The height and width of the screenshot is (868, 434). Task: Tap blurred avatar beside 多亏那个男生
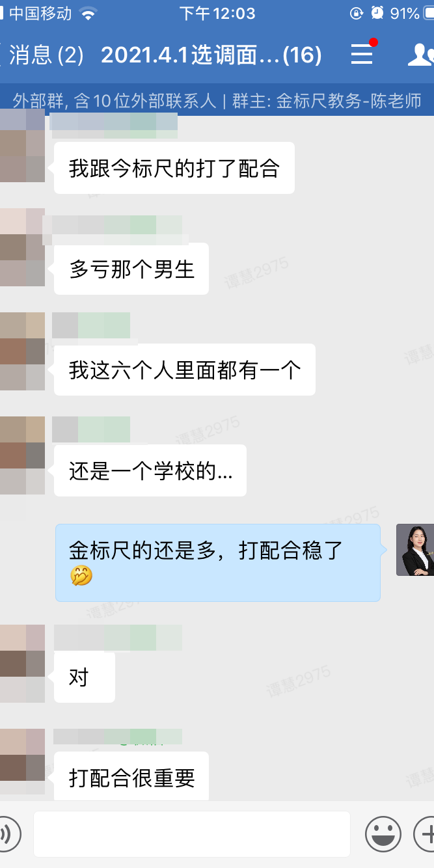(x=22, y=247)
